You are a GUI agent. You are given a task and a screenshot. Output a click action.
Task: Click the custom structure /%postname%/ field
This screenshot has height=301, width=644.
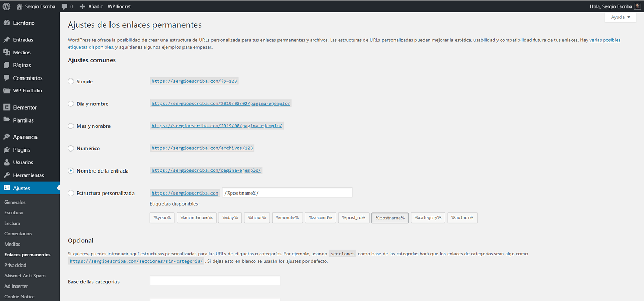(x=287, y=193)
